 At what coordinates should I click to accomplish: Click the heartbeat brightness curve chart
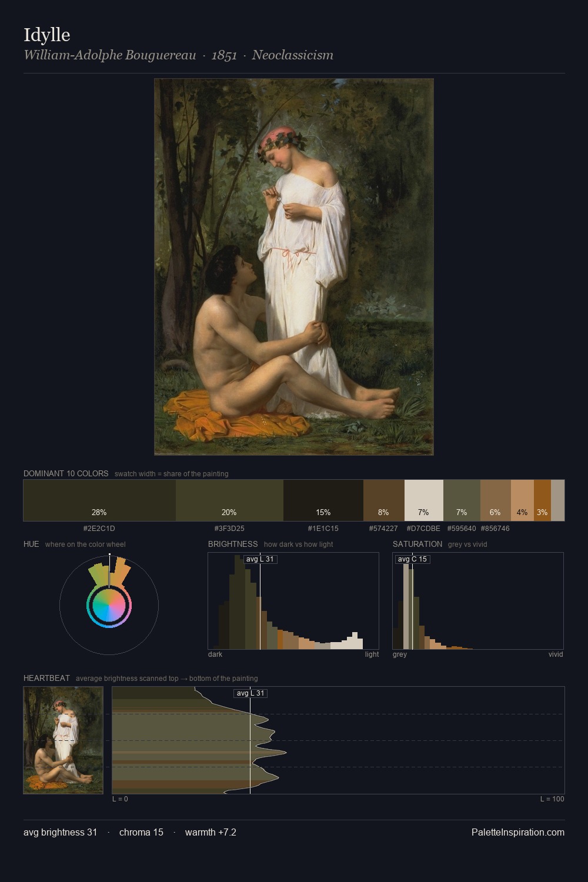[338, 740]
